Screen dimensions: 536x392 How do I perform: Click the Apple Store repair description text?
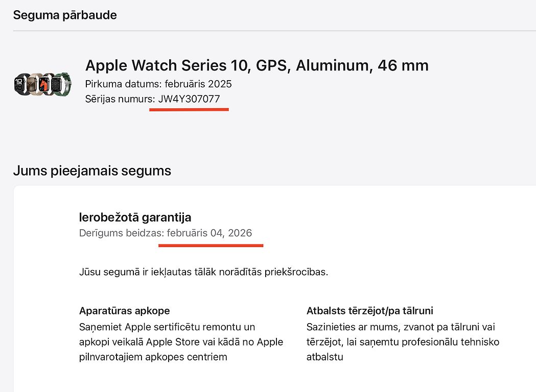(181, 342)
